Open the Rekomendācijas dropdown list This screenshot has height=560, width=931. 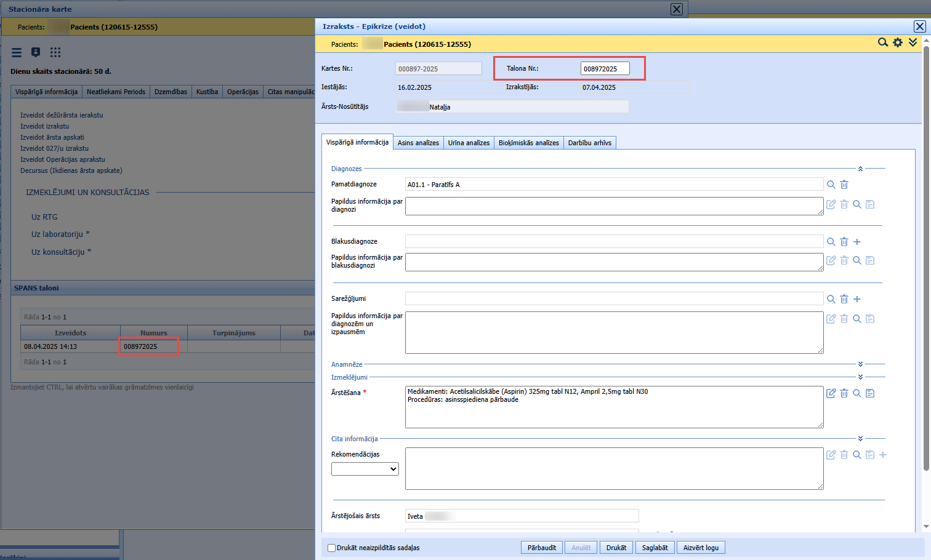tap(365, 469)
